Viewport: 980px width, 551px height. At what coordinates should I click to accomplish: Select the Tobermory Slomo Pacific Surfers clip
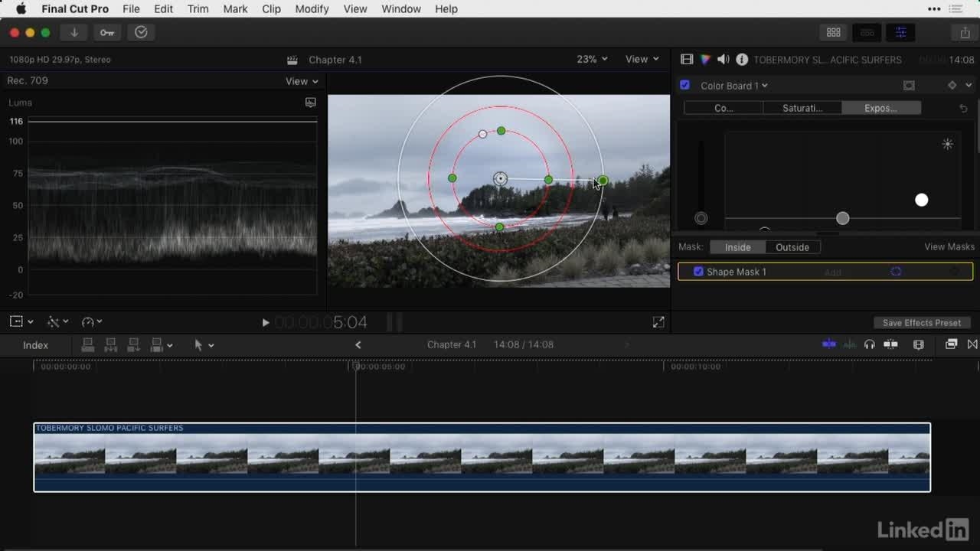(x=482, y=458)
